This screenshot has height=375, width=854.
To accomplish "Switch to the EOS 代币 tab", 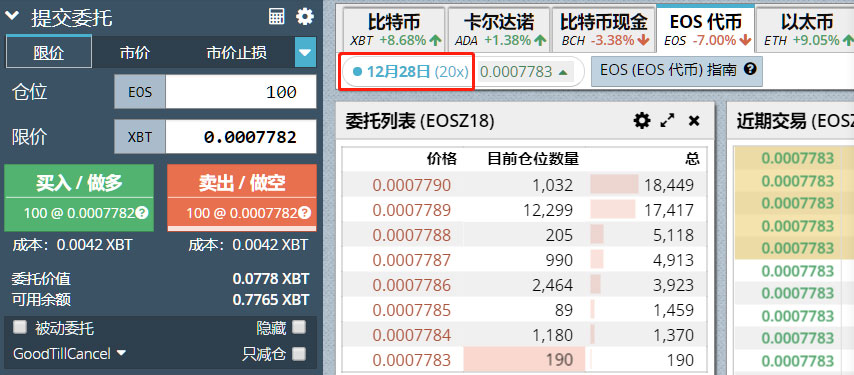I will [x=706, y=30].
